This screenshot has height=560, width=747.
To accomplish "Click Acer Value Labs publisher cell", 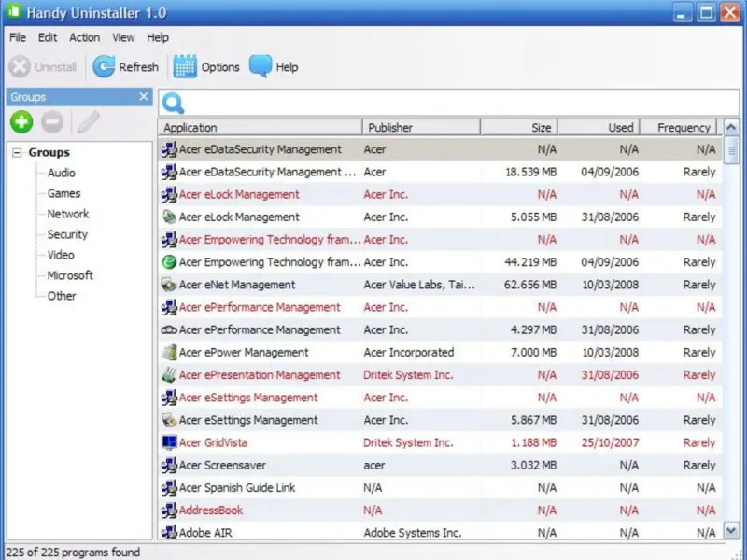I will click(x=419, y=285).
